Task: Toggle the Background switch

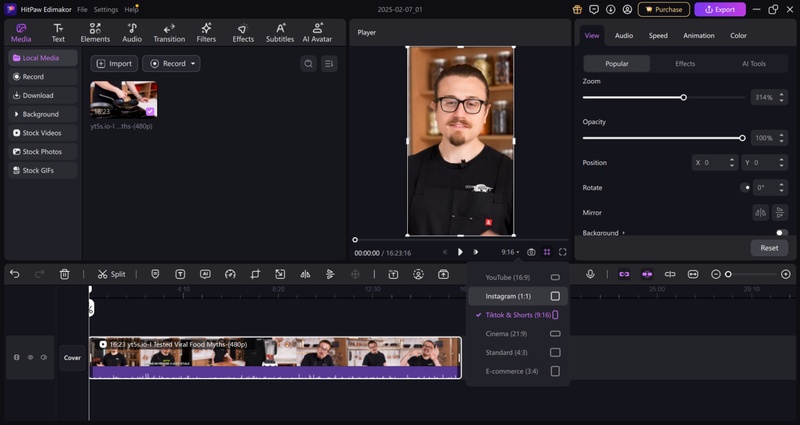Action: tap(782, 233)
